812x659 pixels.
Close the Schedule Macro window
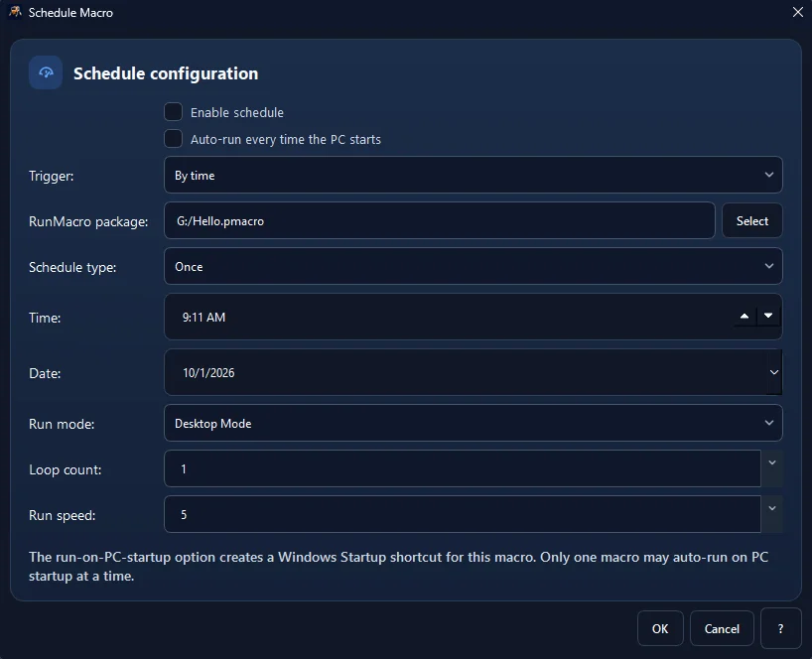pos(797,12)
